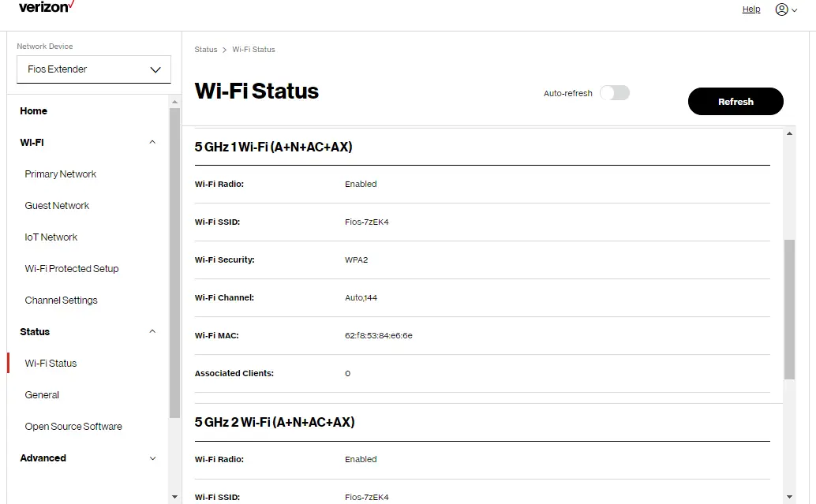Navigate to Home in sidebar
The image size is (816, 504).
(x=33, y=110)
